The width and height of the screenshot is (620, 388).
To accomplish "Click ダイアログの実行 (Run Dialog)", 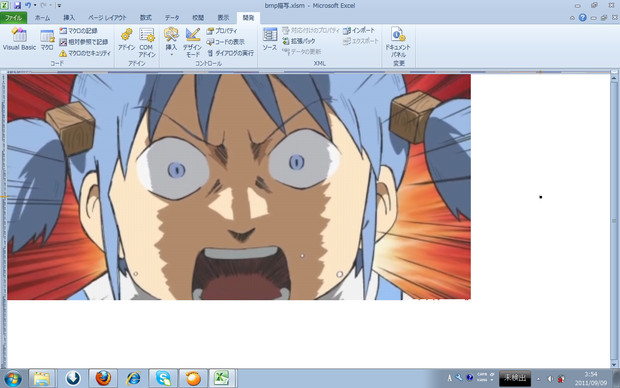I will [x=231, y=53].
